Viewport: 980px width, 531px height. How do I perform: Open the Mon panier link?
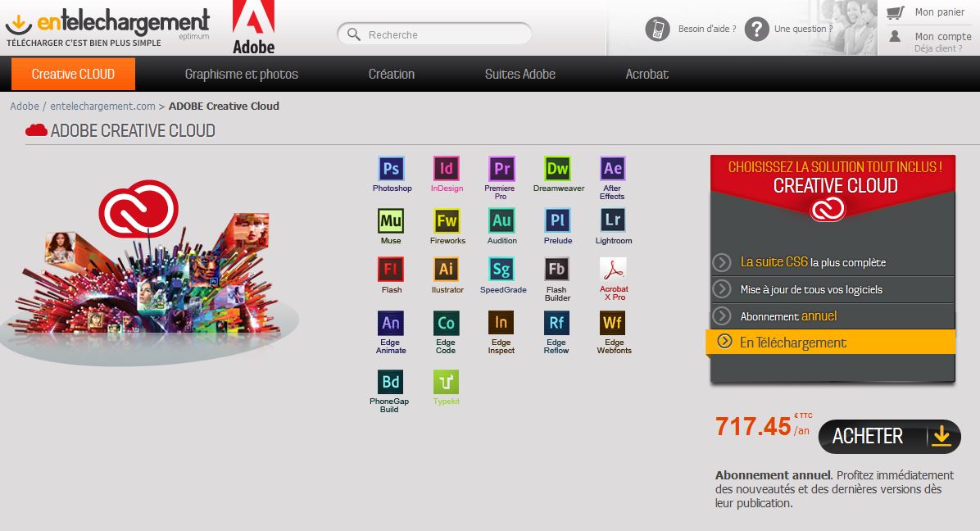(939, 11)
